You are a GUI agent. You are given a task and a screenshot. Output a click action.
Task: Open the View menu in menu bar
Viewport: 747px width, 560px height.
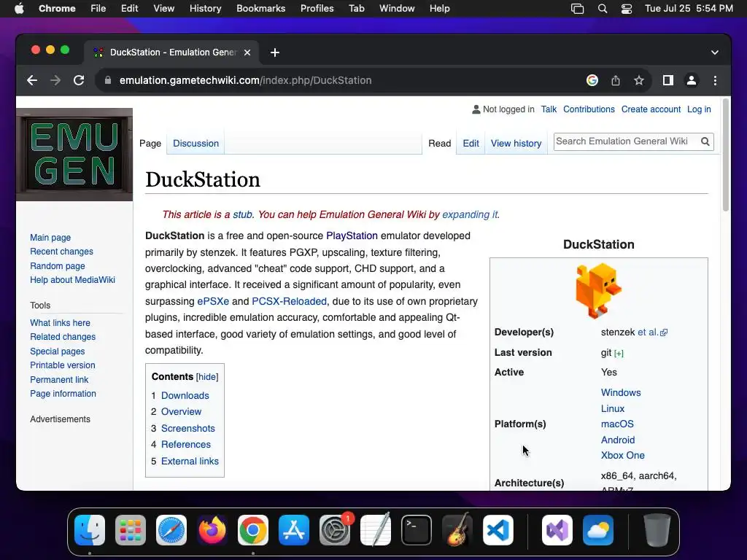163,9
